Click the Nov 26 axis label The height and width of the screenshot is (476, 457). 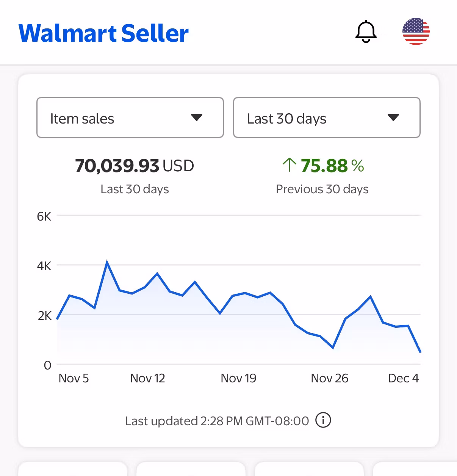click(x=329, y=378)
